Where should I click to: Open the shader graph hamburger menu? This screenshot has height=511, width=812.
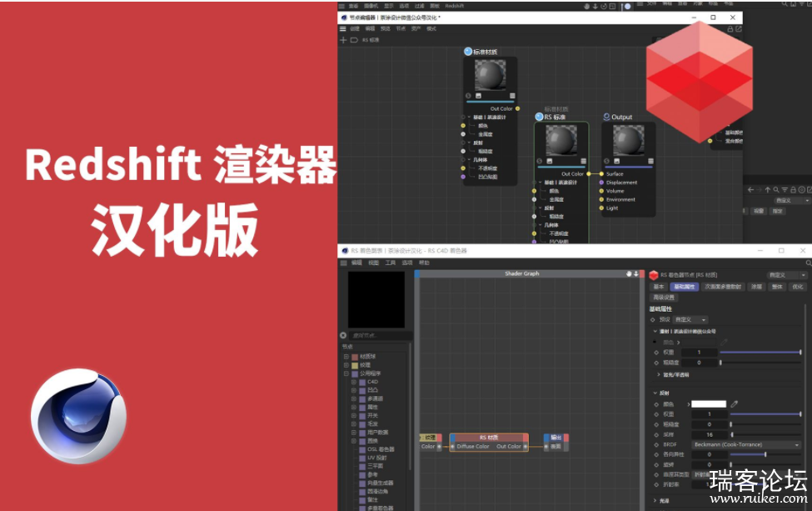(343, 263)
